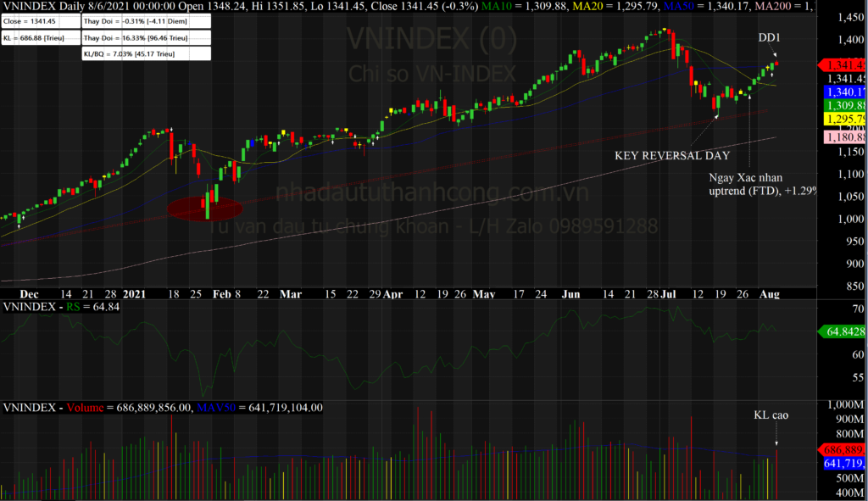Click the green 64.8428 RS value tag
The width and height of the screenshot is (868, 501).
click(843, 332)
